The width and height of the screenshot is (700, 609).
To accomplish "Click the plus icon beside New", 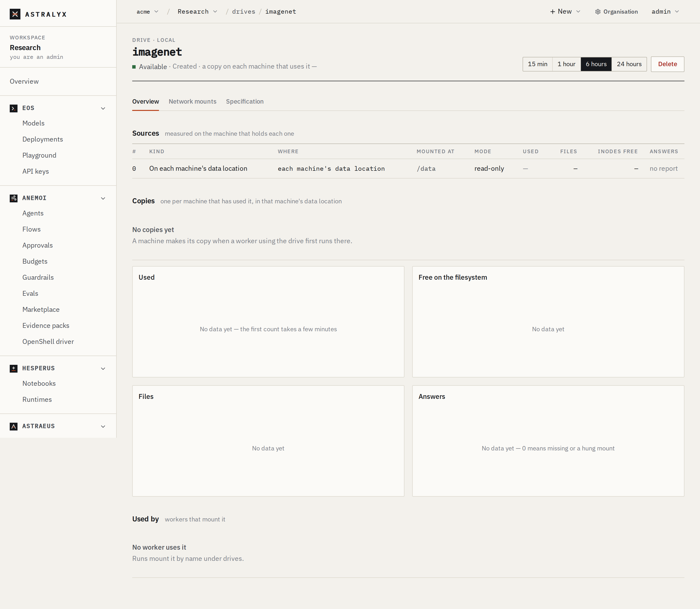I will coord(553,12).
